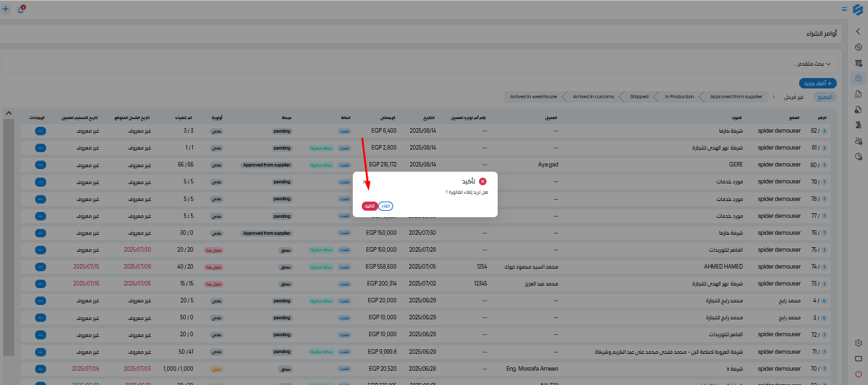Click order number 82 cell
Screen dimensions: 868x385
pyautogui.click(x=820, y=131)
